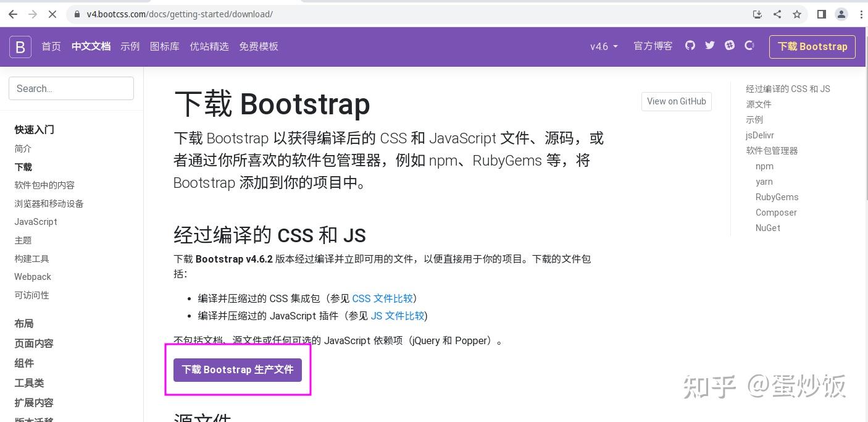Open the v4.6 version dropdown

tap(604, 46)
